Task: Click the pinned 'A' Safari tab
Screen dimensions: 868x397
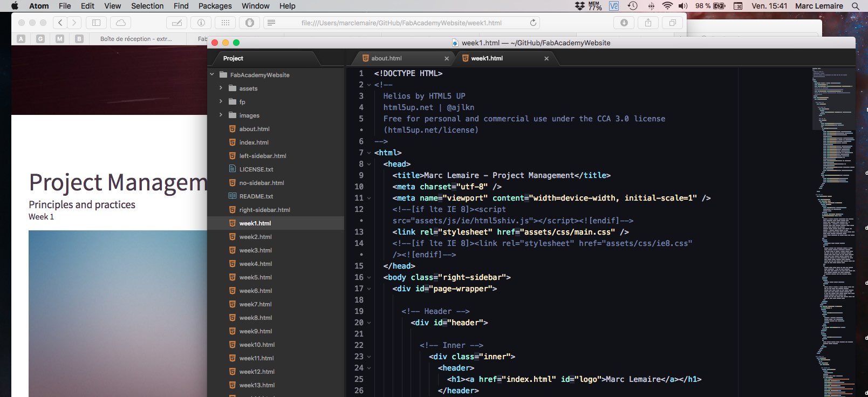Action: 21,39
